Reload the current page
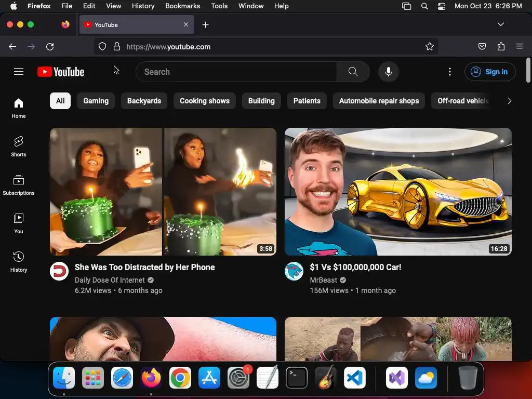Viewport: 532px width, 399px height. pyautogui.click(x=50, y=46)
